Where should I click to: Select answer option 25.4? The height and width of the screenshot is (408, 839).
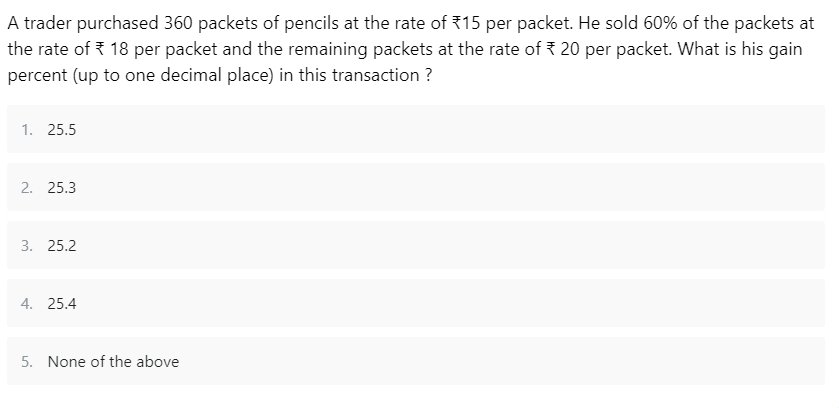point(416,303)
